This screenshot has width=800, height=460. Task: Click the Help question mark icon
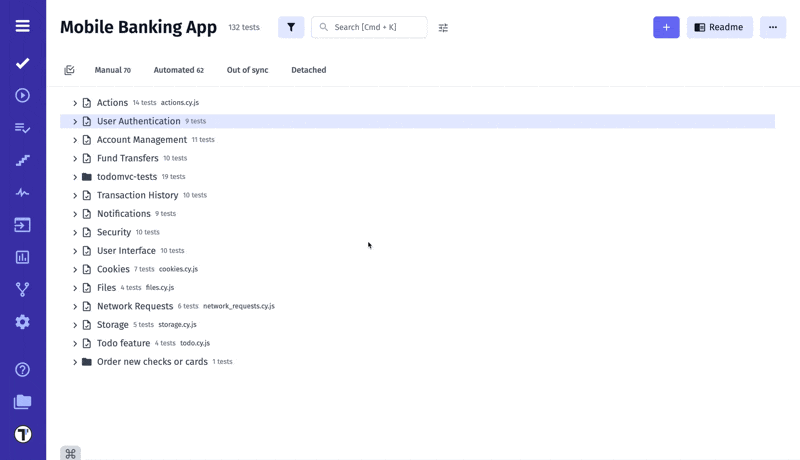pyautogui.click(x=22, y=370)
